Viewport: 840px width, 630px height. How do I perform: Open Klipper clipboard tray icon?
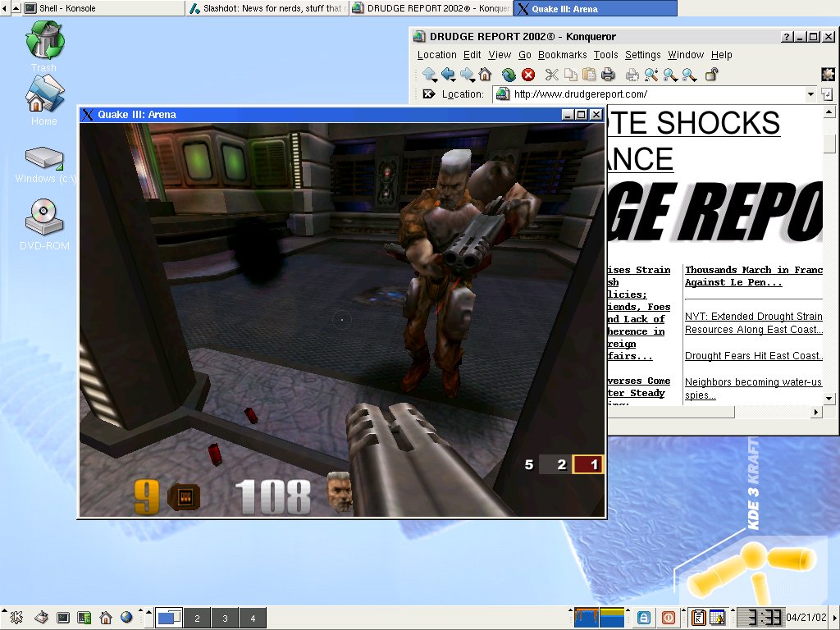tap(698, 618)
